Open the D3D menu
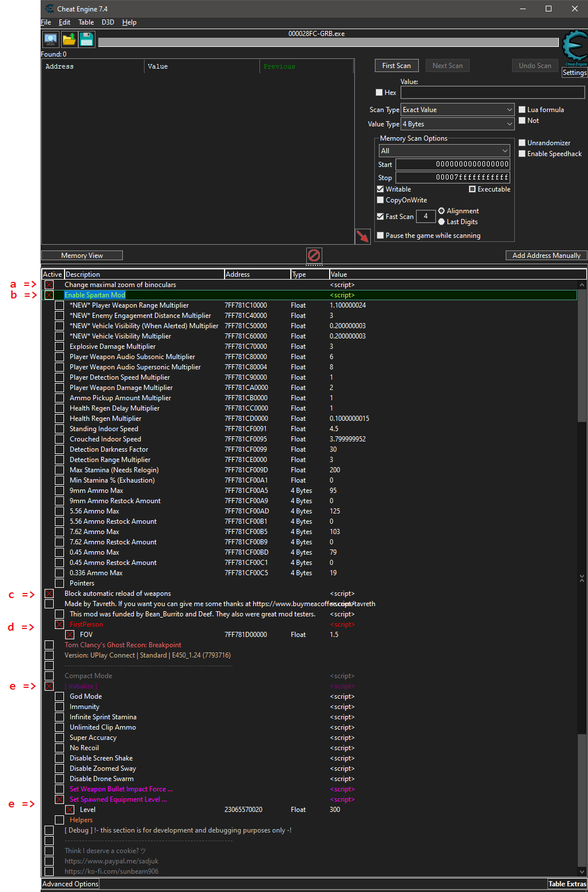 (x=107, y=22)
